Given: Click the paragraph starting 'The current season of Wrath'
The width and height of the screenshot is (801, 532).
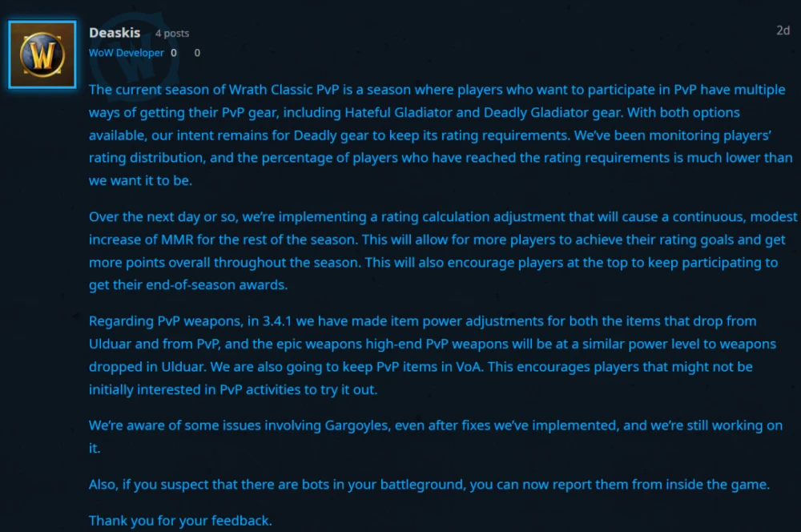Looking at the screenshot, I should (x=441, y=135).
